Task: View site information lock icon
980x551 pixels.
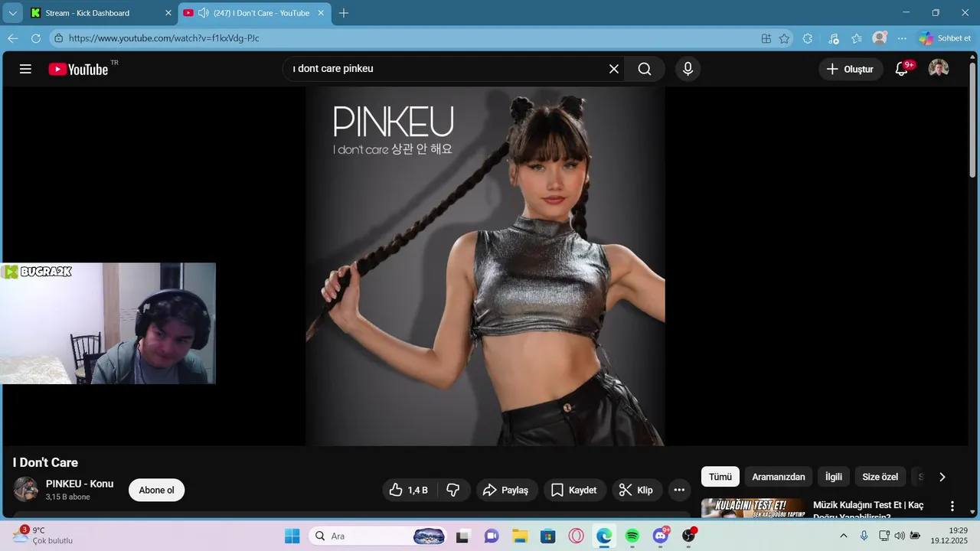Action: (57, 38)
